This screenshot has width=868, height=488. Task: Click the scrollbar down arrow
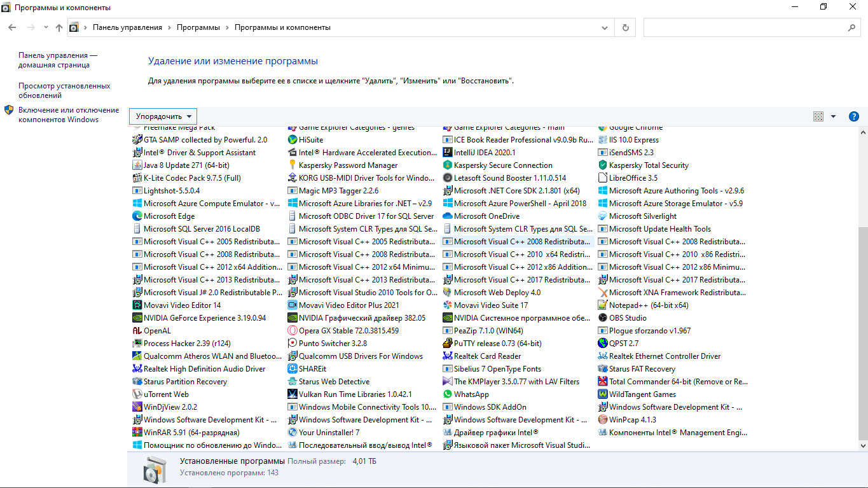862,447
